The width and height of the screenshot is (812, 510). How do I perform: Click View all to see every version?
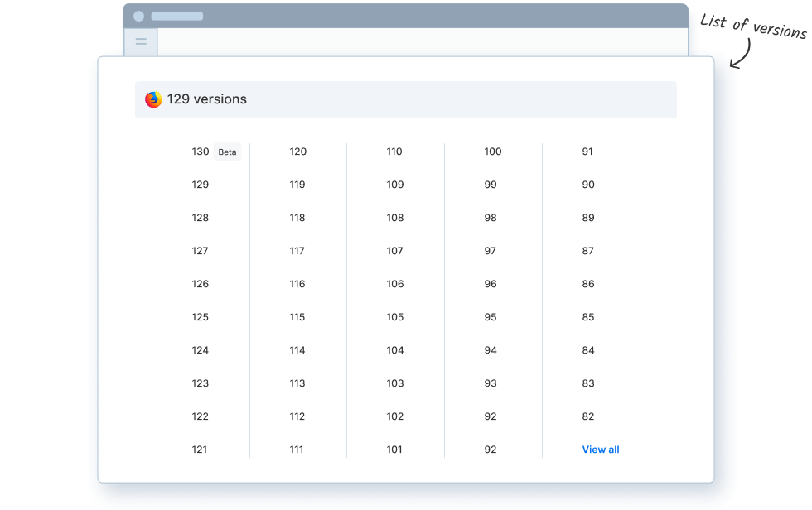[x=600, y=449]
